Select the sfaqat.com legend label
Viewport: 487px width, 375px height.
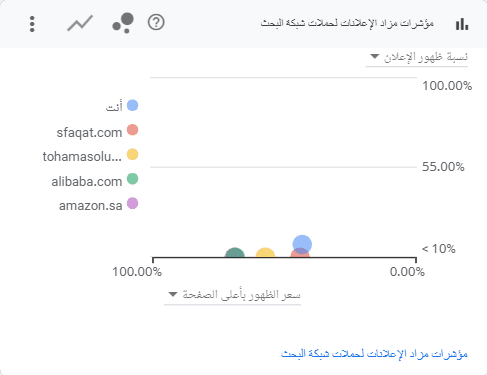click(x=89, y=133)
